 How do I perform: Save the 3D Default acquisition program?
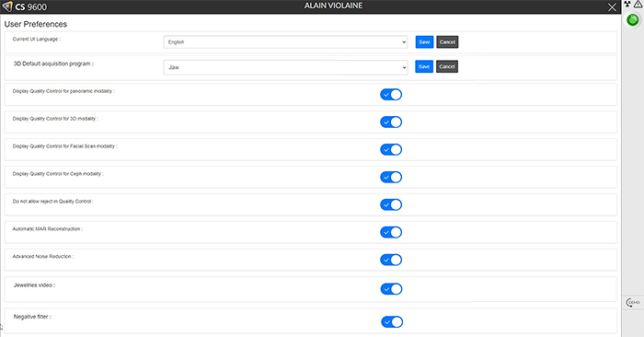pyautogui.click(x=424, y=66)
